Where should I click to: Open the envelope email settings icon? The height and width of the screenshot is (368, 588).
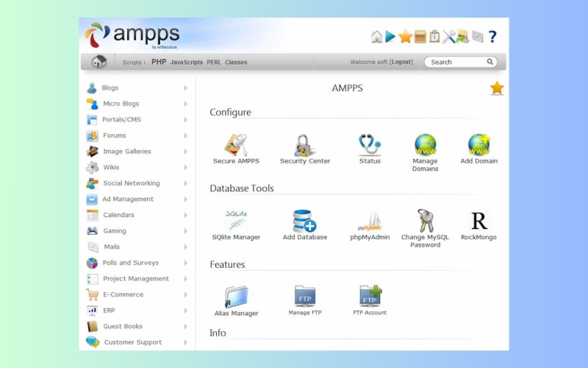point(477,37)
